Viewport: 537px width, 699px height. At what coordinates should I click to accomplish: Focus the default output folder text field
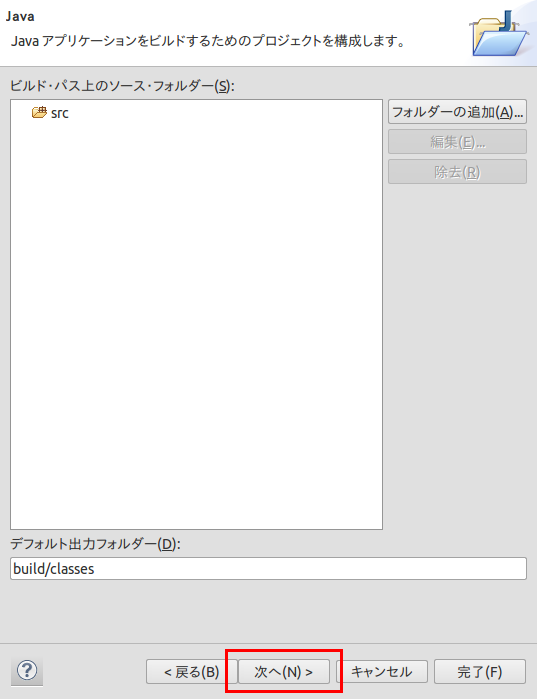click(x=268, y=568)
